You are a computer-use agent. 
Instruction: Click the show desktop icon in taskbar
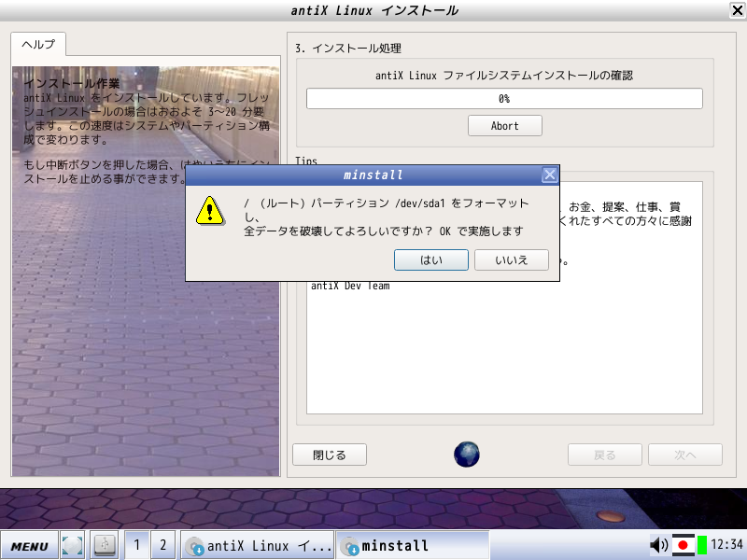(x=73, y=546)
